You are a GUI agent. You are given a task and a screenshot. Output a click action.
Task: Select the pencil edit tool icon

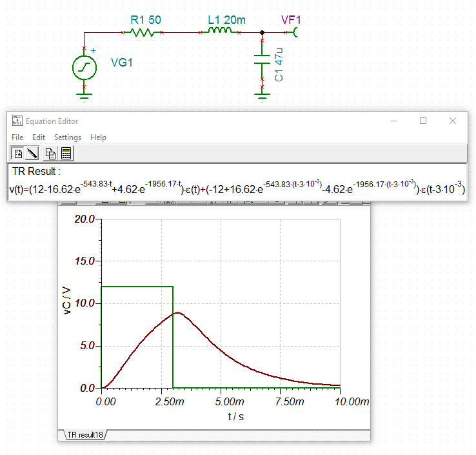point(32,154)
